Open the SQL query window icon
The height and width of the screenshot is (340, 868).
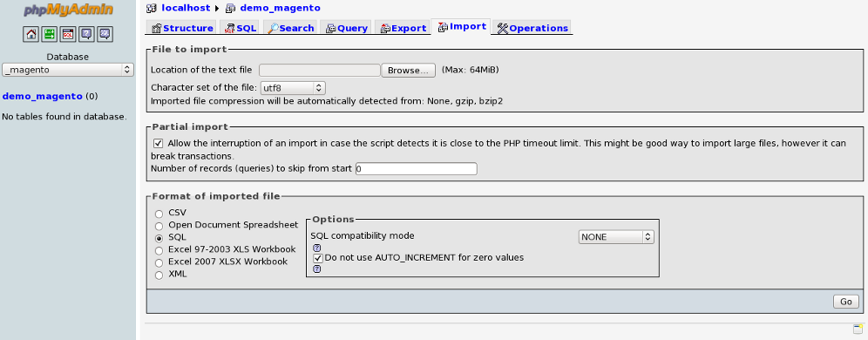click(x=67, y=34)
